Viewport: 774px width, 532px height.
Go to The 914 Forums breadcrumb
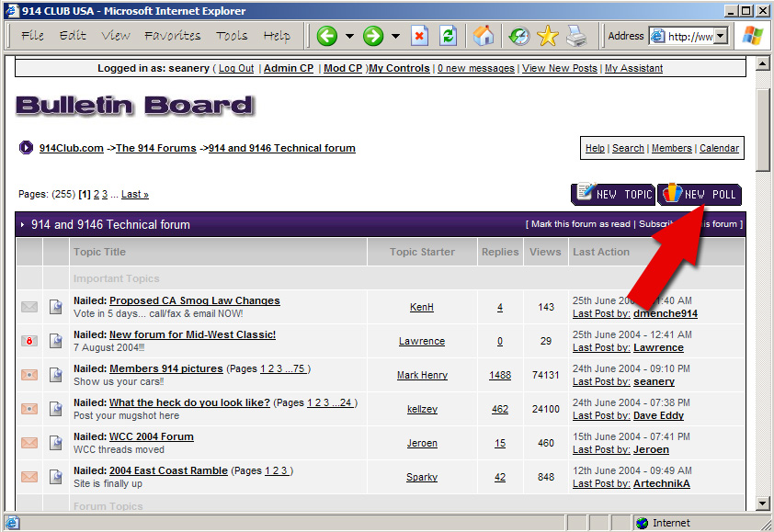coord(156,148)
